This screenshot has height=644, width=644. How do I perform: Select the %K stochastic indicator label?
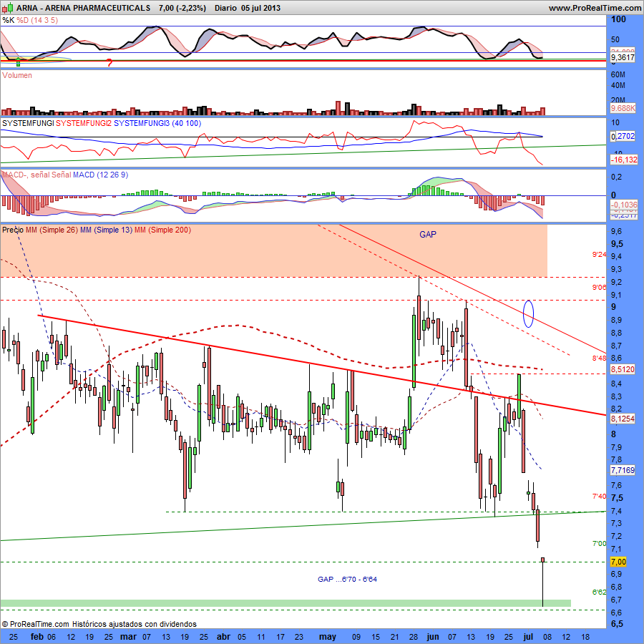coord(8,20)
